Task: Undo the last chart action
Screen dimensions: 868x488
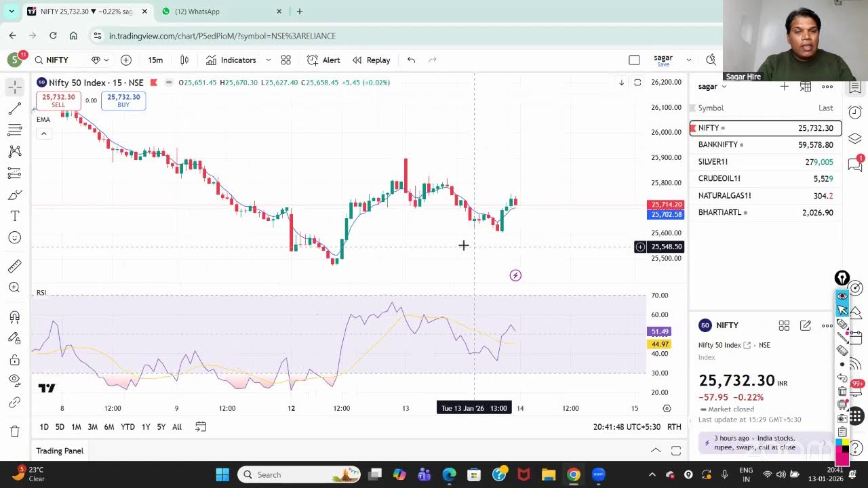Action: [x=411, y=60]
